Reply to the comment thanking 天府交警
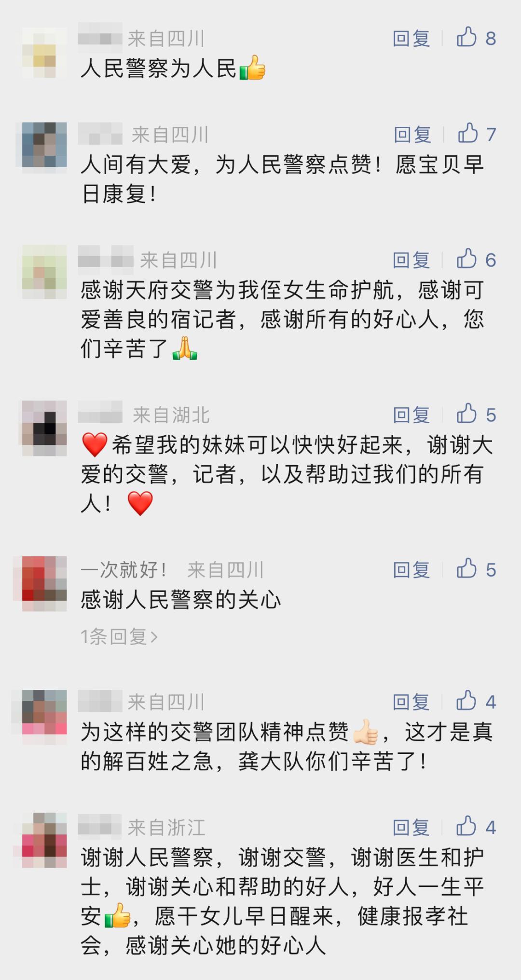 (x=411, y=260)
